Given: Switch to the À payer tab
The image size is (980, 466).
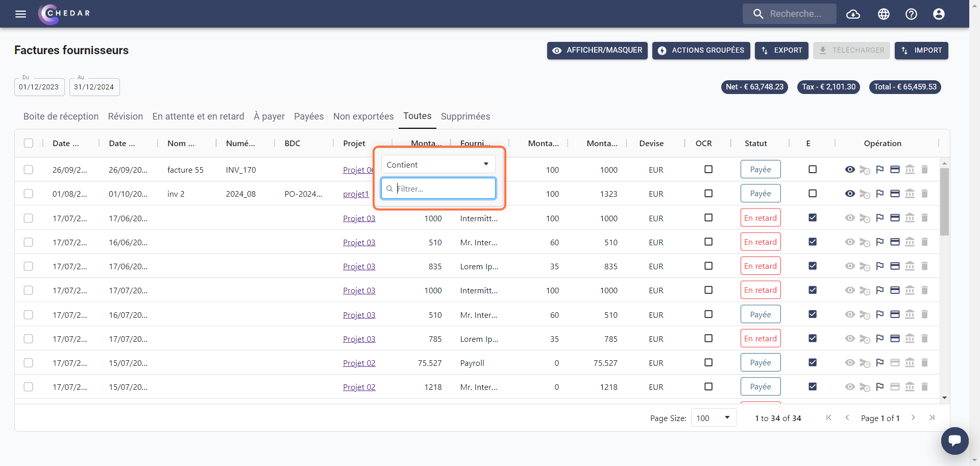Looking at the screenshot, I should click(x=269, y=116).
